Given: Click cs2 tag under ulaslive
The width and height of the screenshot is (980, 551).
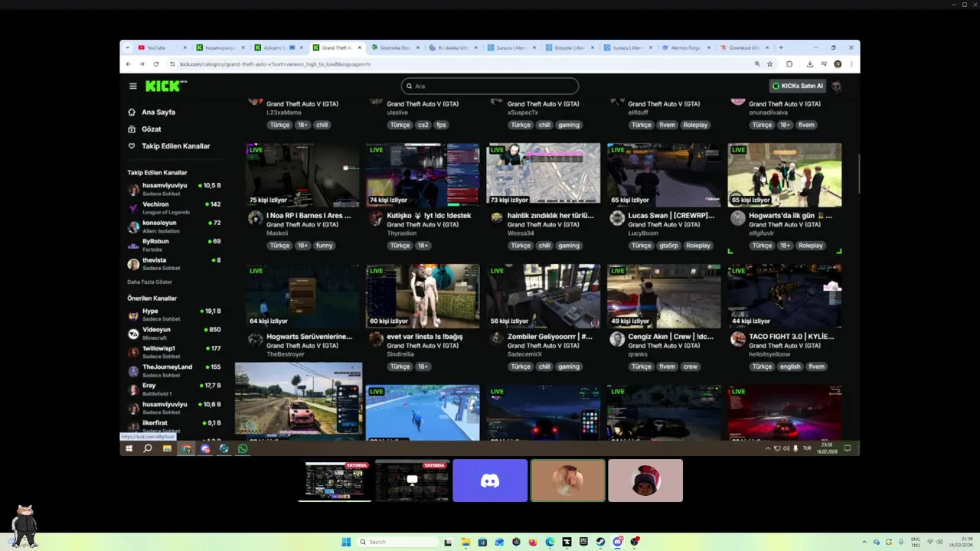Looking at the screenshot, I should coord(423,125).
